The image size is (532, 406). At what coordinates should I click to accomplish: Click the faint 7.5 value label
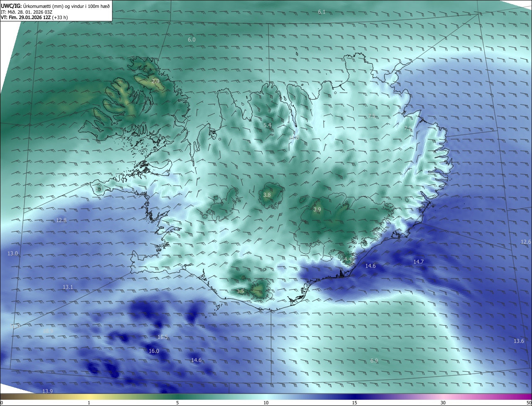[x=372, y=116]
